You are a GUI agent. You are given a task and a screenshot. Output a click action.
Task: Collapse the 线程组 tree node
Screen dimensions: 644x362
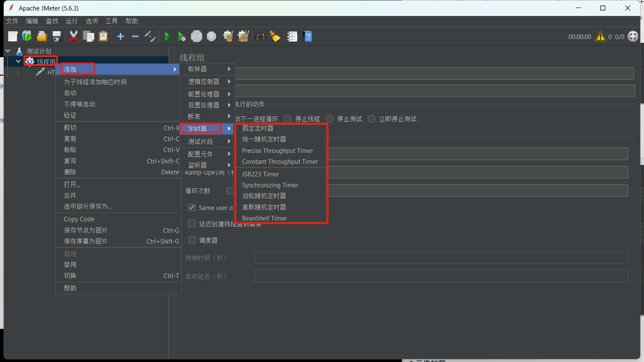tap(18, 61)
